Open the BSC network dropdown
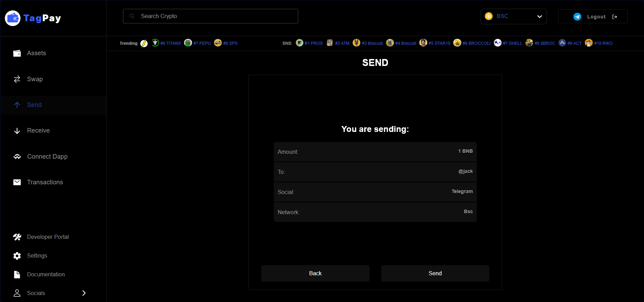Image resolution: width=644 pixels, height=302 pixels. [513, 16]
